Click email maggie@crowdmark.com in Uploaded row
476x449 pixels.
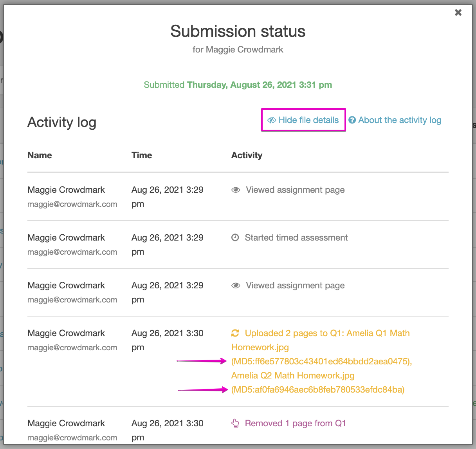pos(72,348)
